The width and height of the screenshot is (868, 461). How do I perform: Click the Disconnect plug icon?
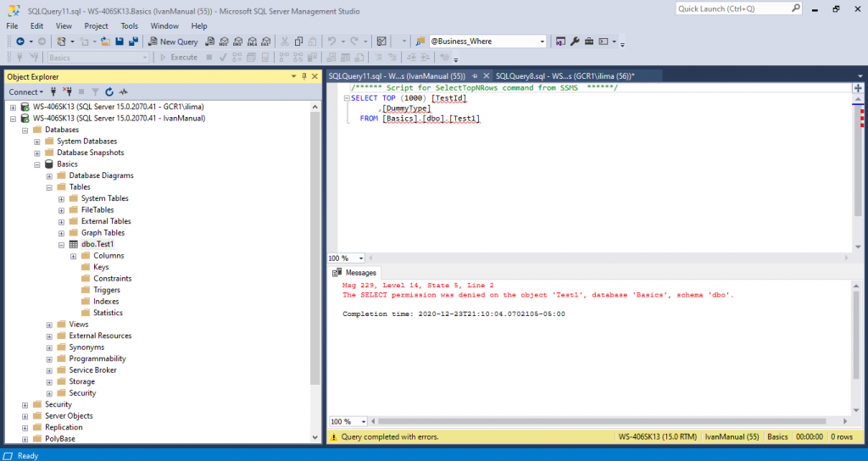pos(67,92)
